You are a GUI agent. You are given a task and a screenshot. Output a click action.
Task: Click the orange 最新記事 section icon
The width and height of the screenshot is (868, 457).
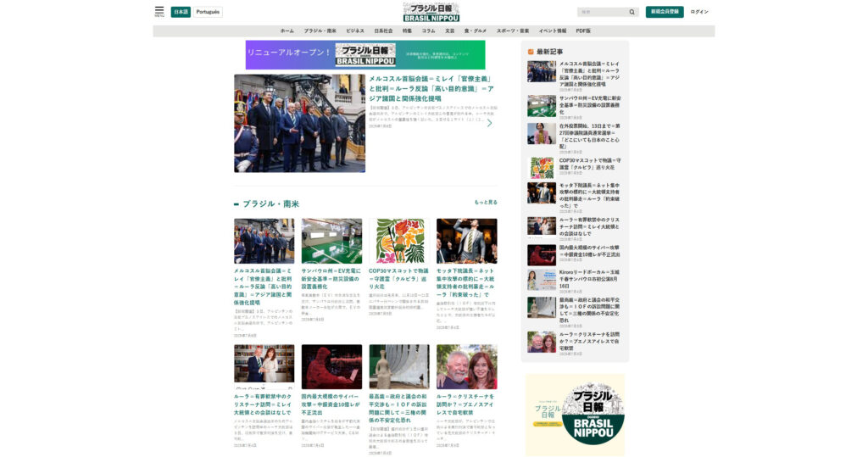click(531, 52)
